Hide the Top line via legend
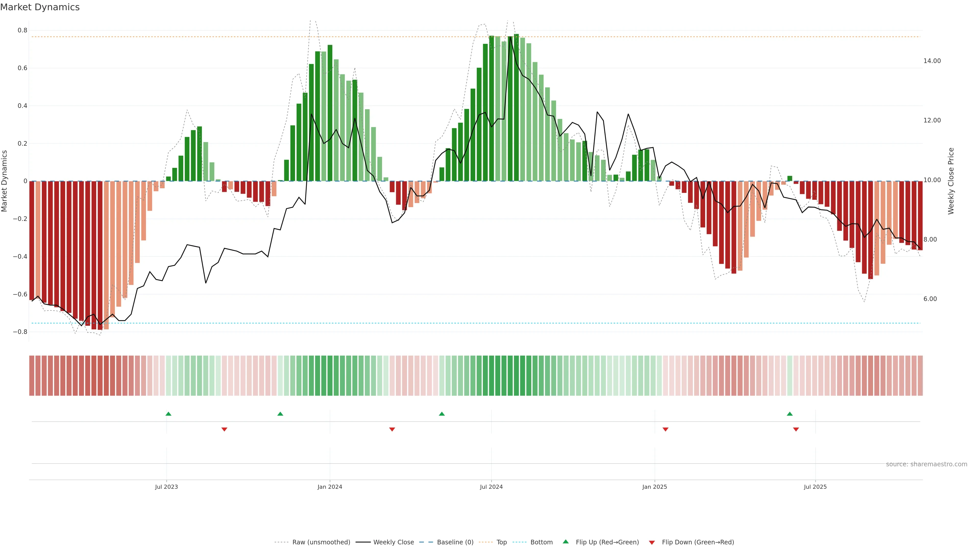 coord(501,542)
